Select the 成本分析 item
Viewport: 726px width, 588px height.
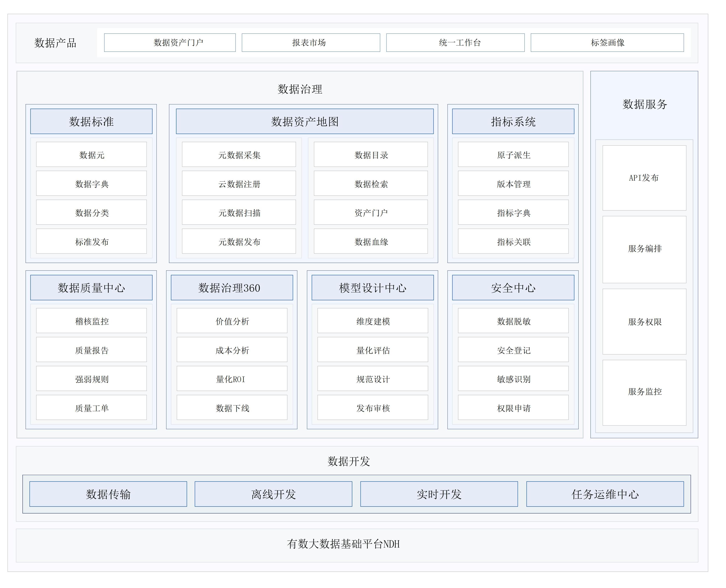232,349
